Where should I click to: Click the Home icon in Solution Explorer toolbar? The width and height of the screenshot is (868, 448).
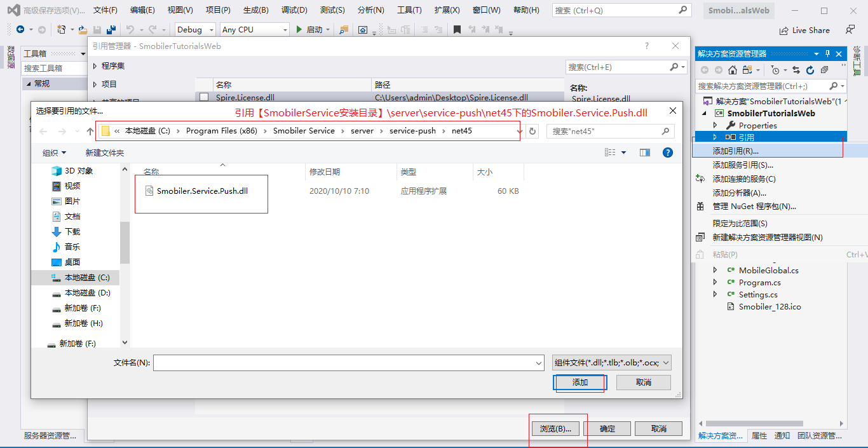[733, 70]
